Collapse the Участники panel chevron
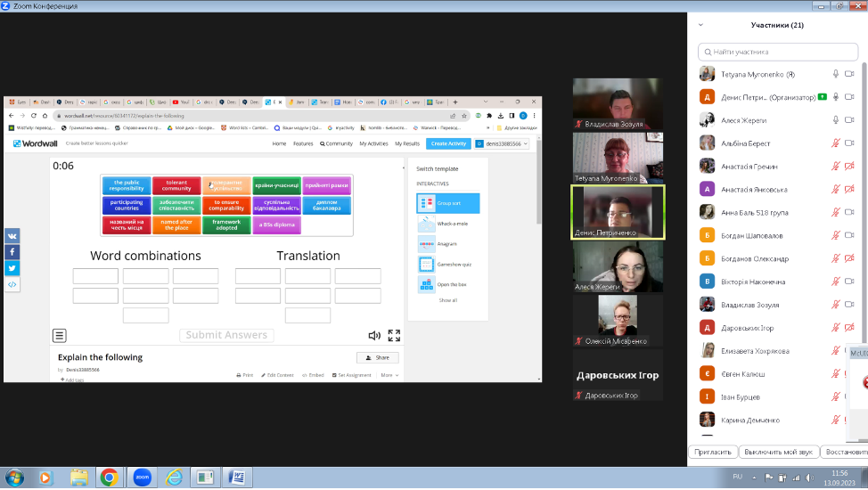 pyautogui.click(x=701, y=25)
